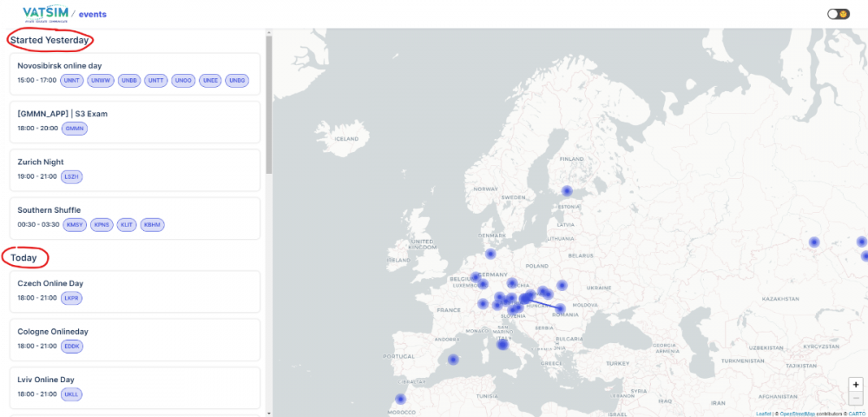Toggle the dark mode switch

coord(838,14)
